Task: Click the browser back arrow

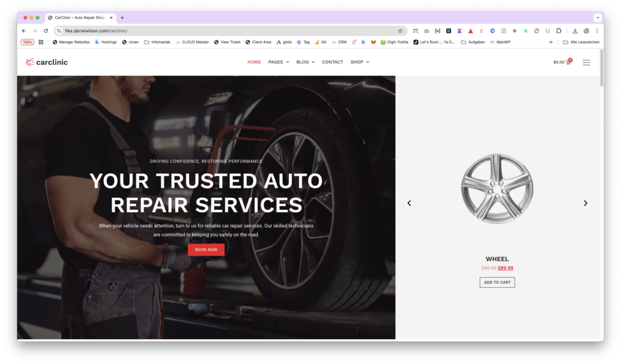Action: point(24,31)
